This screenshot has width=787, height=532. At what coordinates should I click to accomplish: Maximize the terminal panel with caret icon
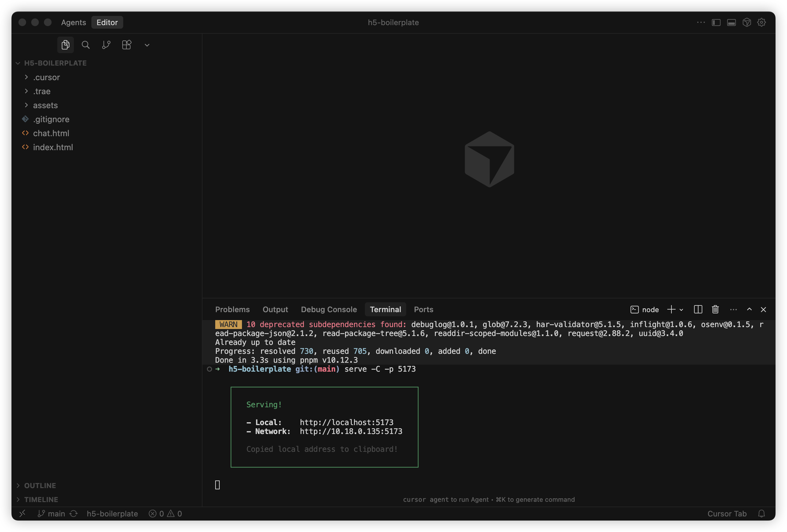[x=749, y=309]
